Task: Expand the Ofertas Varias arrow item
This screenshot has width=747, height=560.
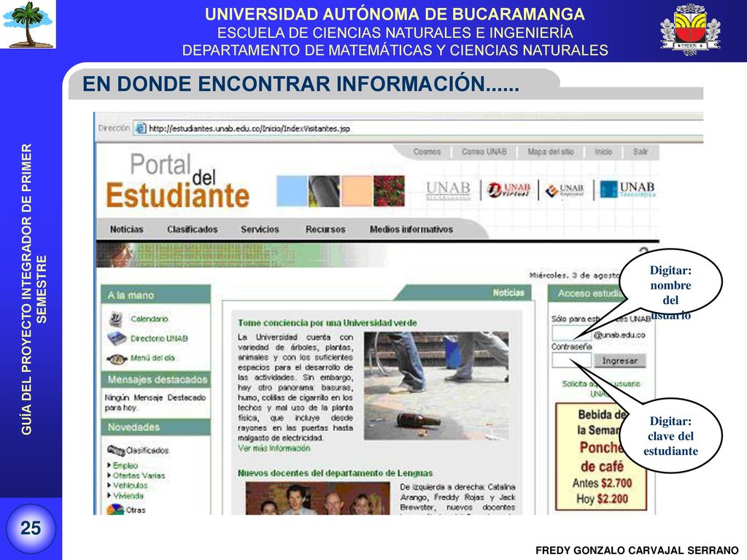Action: point(109,475)
